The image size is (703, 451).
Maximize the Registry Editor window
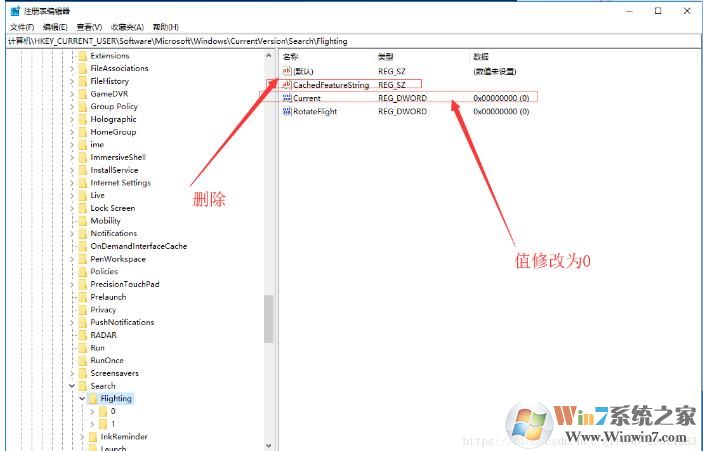click(658, 11)
